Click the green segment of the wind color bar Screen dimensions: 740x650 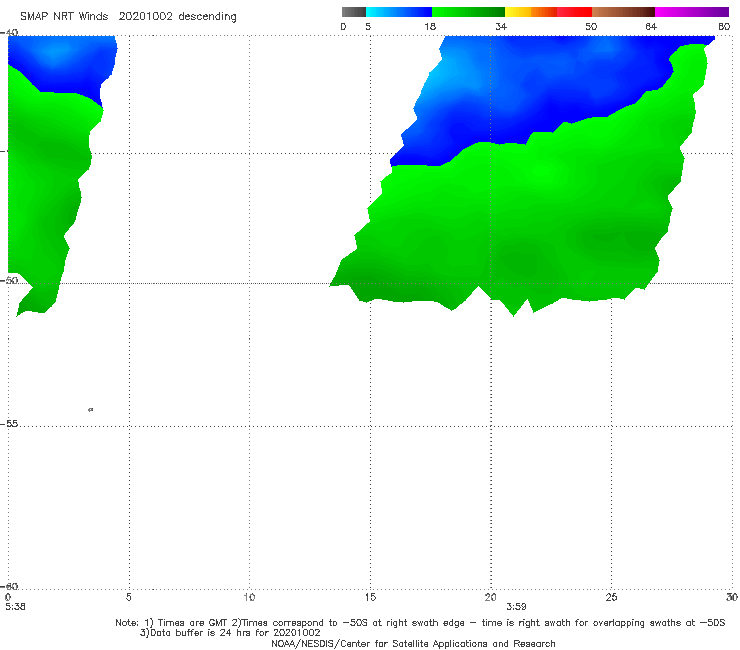(x=468, y=12)
